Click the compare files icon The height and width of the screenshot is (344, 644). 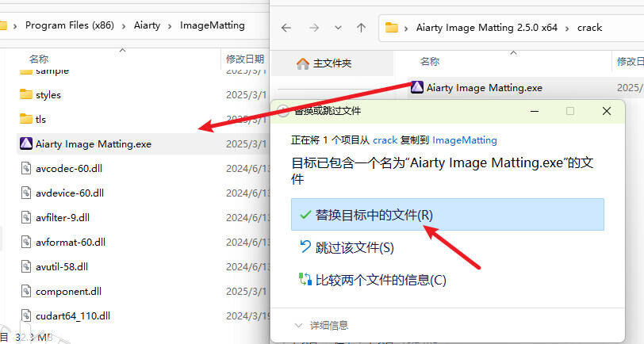coord(305,279)
